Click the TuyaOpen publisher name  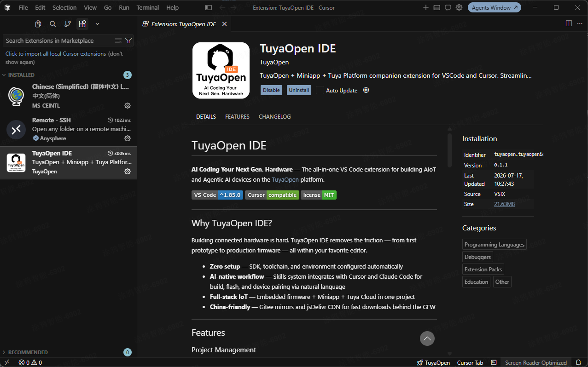(x=274, y=62)
